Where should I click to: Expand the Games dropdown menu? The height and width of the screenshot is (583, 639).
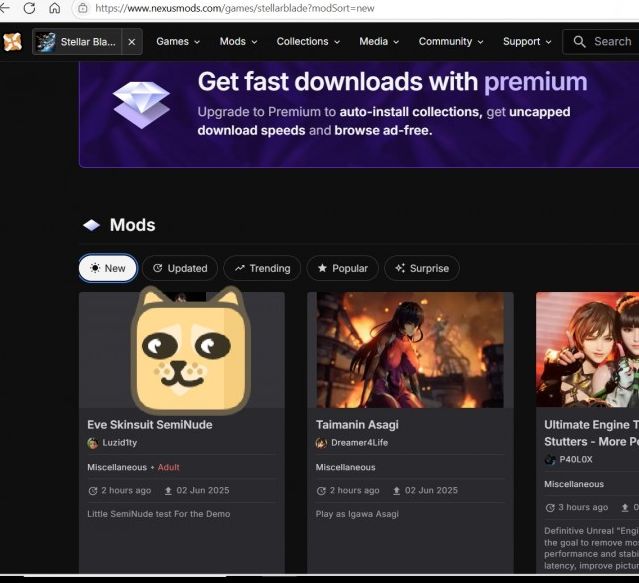click(x=178, y=42)
